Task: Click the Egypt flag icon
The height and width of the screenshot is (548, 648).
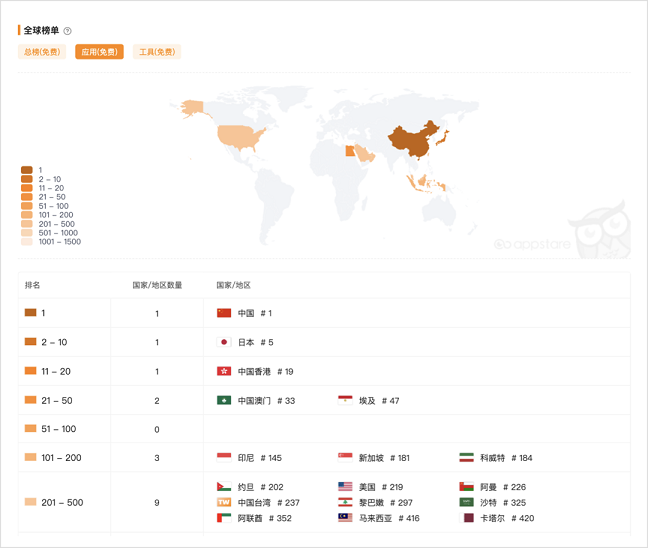Action: (x=345, y=400)
